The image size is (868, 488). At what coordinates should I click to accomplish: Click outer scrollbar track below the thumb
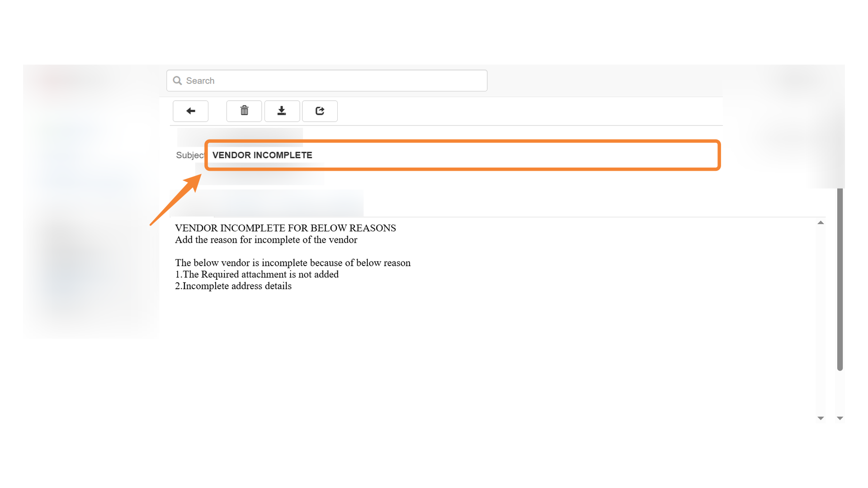(840, 393)
